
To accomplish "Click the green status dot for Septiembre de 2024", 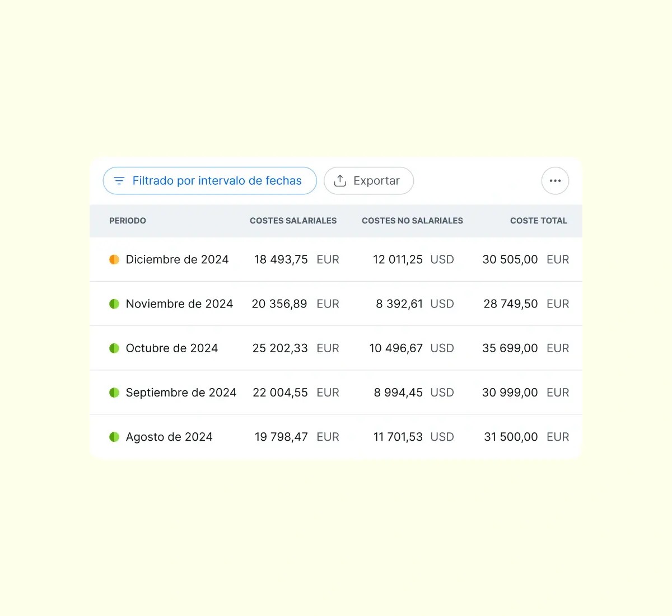I will point(114,393).
